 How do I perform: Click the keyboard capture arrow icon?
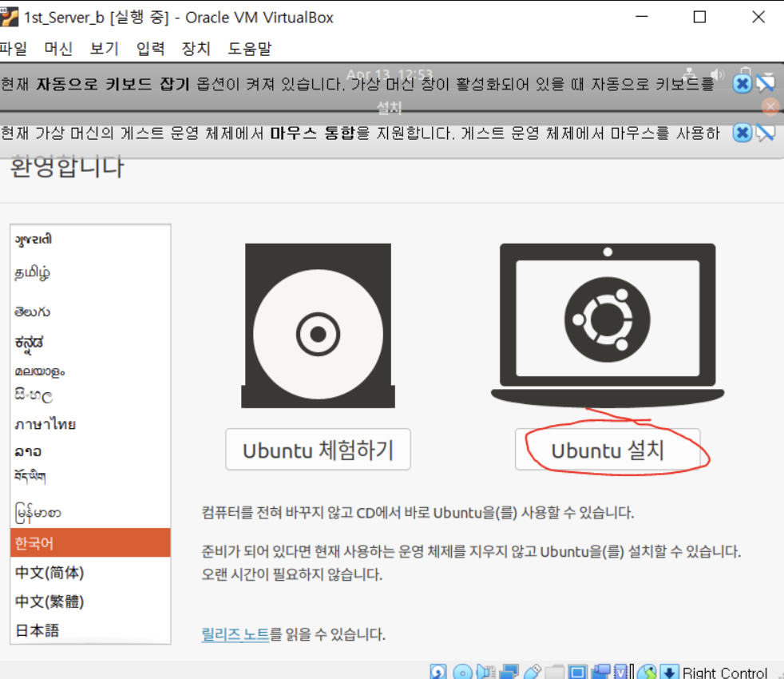pos(670,672)
